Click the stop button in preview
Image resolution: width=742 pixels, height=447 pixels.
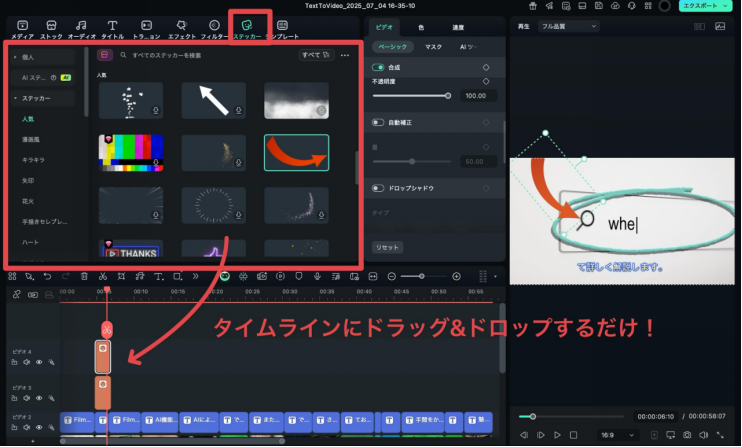tap(574, 435)
